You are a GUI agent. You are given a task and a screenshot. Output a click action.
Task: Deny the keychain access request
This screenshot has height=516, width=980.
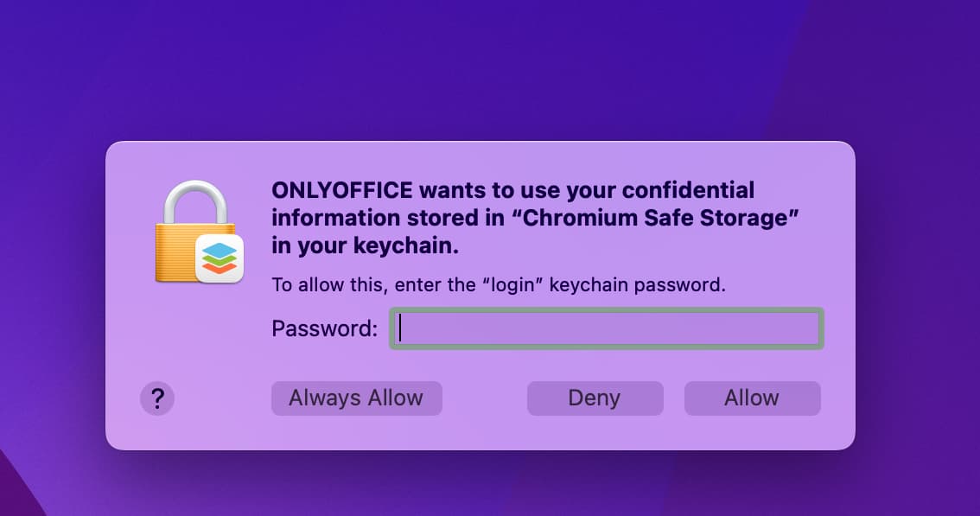(x=595, y=398)
